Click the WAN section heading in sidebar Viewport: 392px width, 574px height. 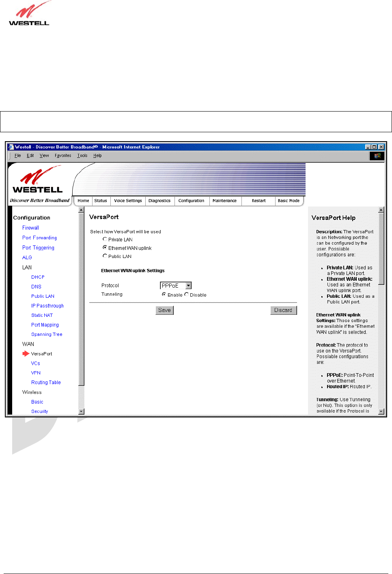pos(28,344)
